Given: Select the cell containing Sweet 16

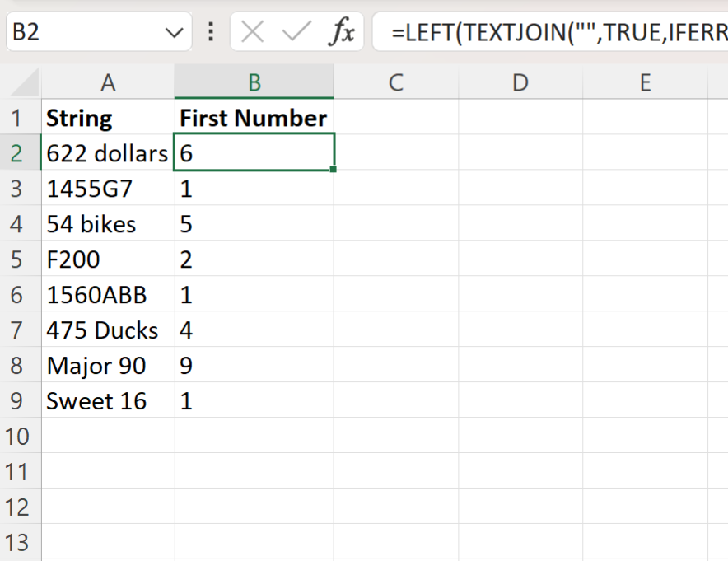Looking at the screenshot, I should point(108,400).
